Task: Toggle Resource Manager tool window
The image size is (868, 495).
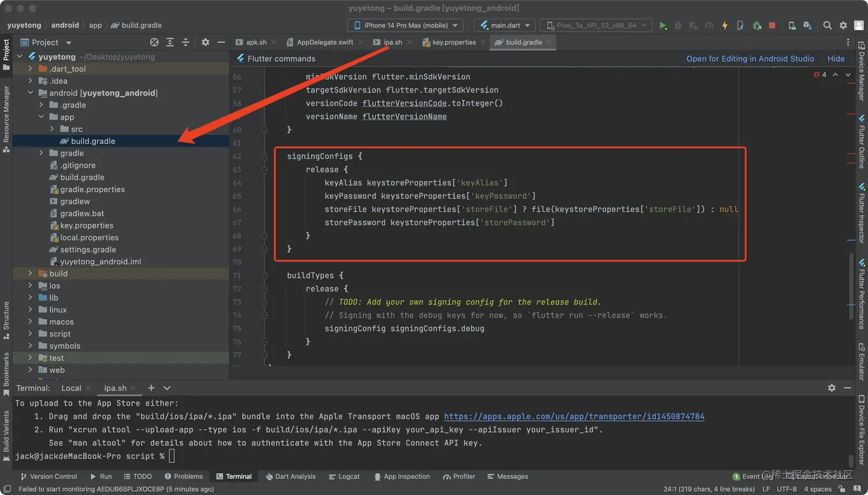Action: [6, 119]
